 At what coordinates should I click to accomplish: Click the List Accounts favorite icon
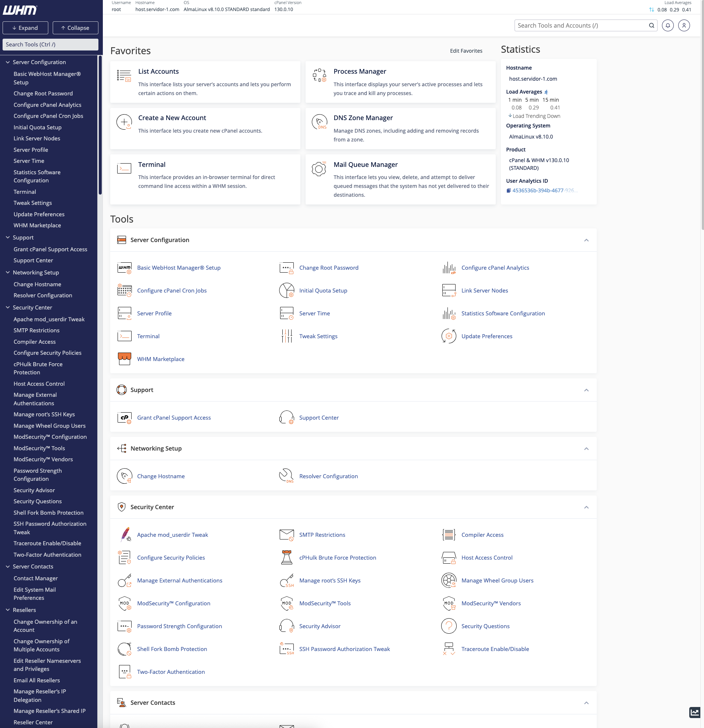[124, 76]
